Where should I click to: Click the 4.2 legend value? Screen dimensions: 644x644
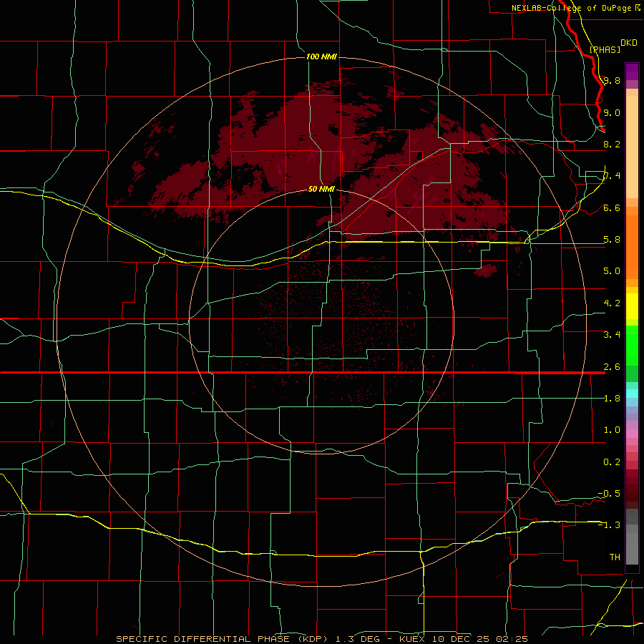point(612,303)
